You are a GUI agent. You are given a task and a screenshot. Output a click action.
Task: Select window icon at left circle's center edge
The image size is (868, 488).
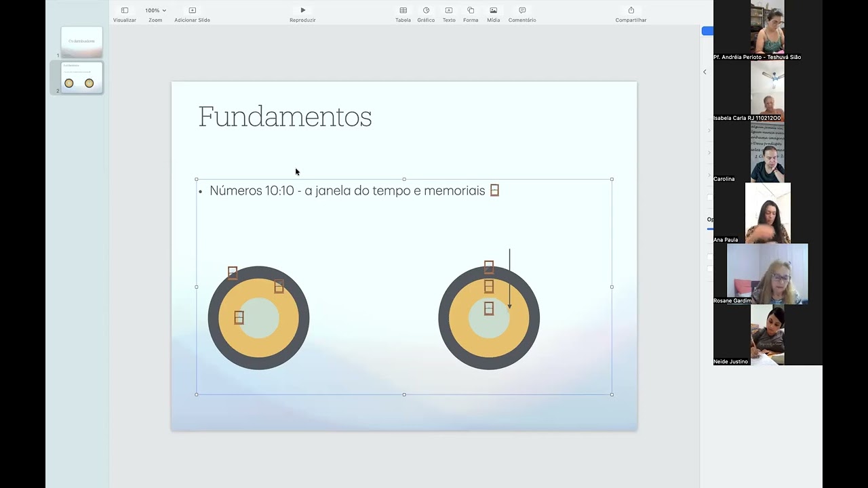239,317
